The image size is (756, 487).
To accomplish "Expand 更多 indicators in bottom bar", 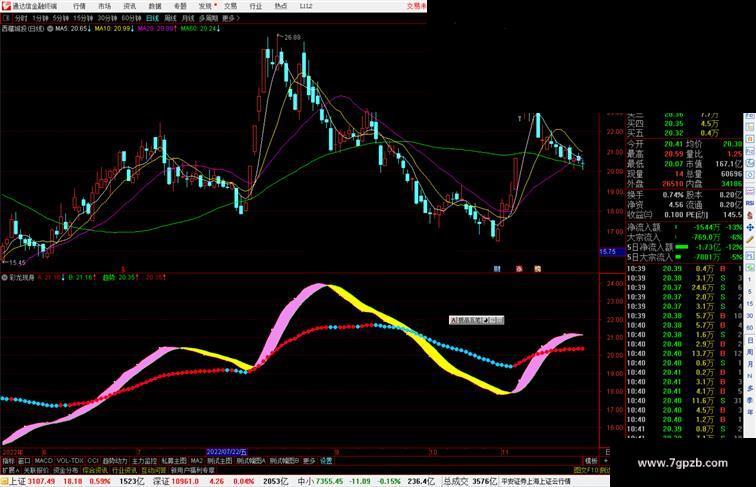I will [309, 461].
